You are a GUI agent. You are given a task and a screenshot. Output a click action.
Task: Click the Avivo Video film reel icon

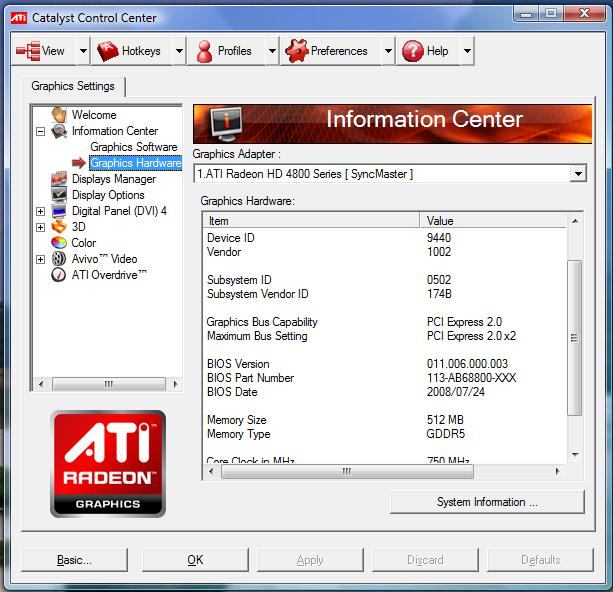click(x=59, y=259)
